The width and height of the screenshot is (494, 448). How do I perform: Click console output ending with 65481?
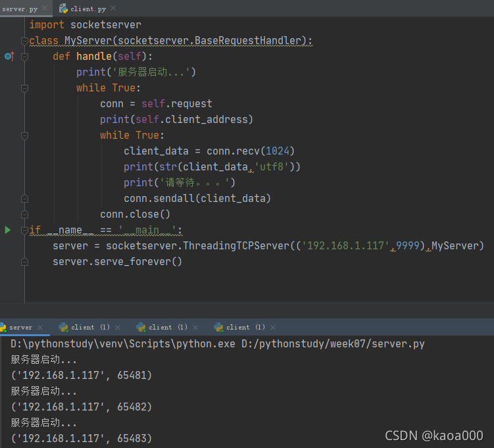pyautogui.click(x=82, y=375)
